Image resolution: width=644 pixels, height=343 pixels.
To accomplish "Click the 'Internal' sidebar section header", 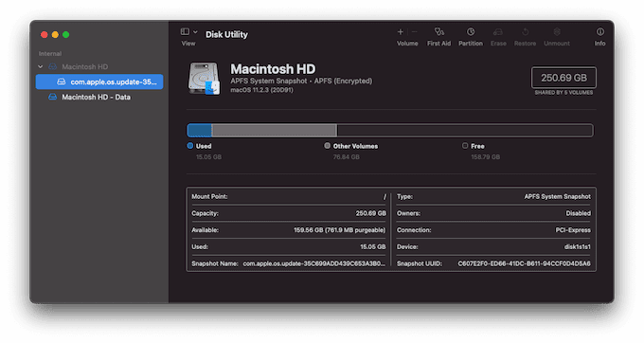I will pyautogui.click(x=50, y=54).
